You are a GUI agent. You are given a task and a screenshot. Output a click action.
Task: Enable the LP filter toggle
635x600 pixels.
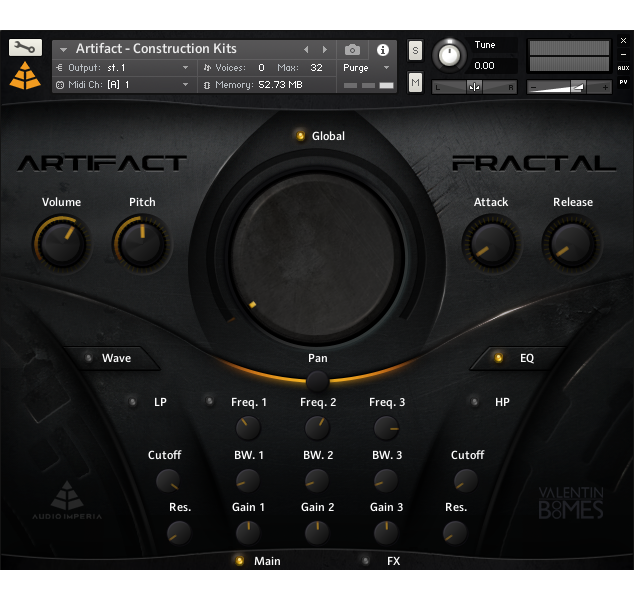pyautogui.click(x=132, y=402)
